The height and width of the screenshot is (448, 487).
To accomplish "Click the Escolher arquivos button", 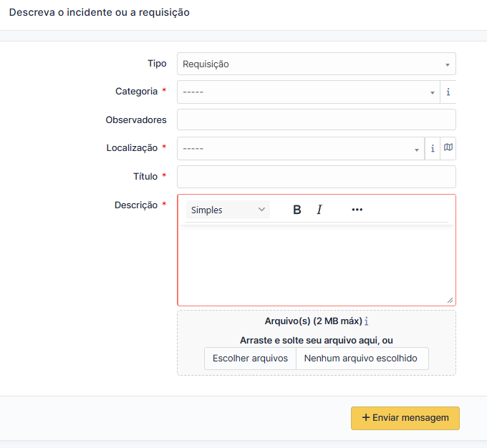I will click(250, 359).
